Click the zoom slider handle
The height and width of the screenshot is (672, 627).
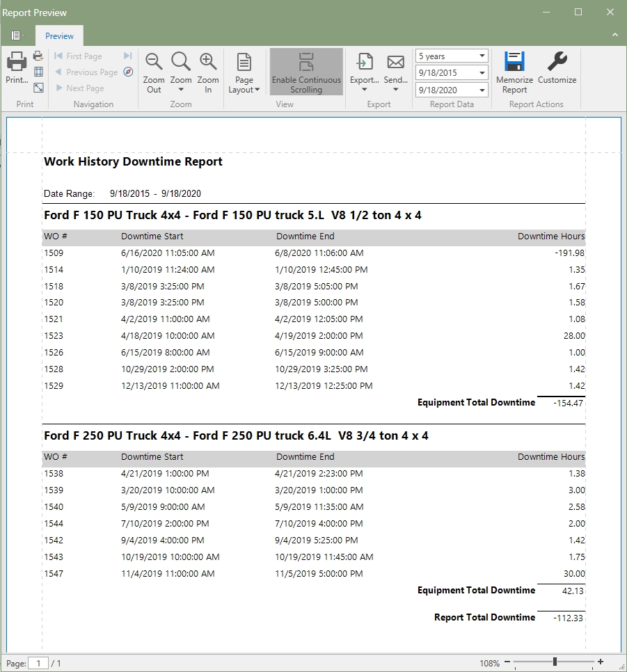[555, 662]
